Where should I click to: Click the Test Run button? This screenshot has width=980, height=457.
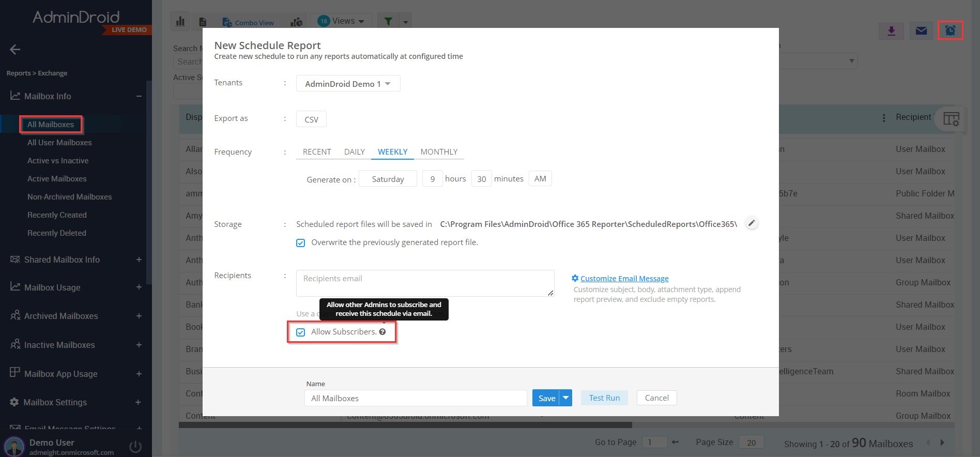[604, 398]
